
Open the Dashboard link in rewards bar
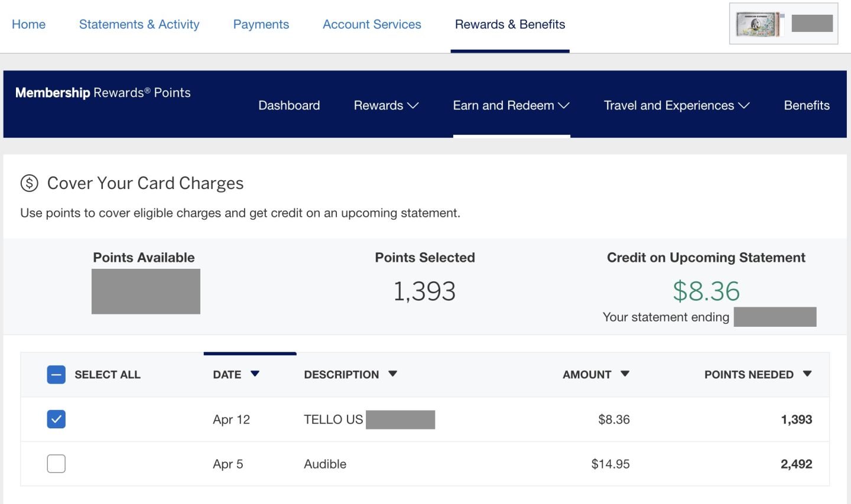pyautogui.click(x=289, y=105)
